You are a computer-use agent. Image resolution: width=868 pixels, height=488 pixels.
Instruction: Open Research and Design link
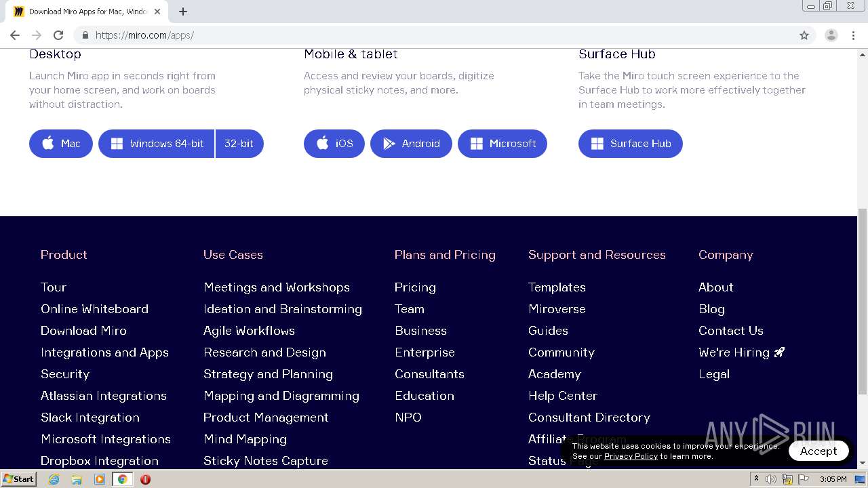click(264, 352)
